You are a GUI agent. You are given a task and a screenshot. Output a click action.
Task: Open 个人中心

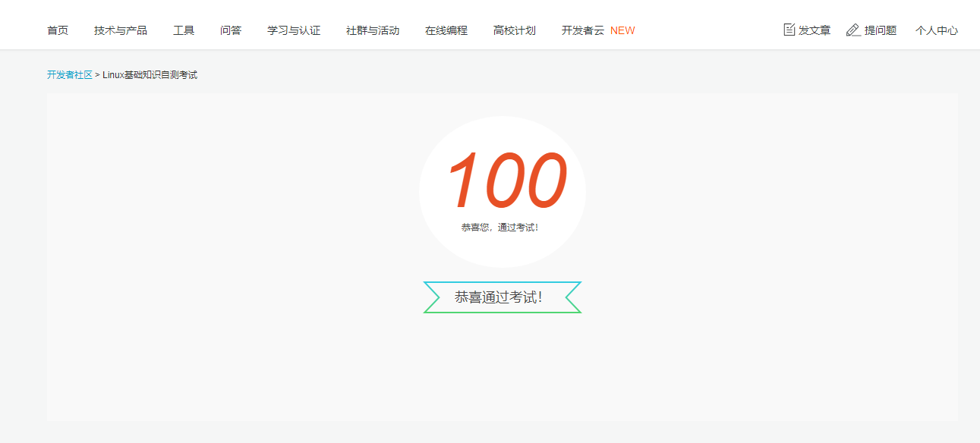pyautogui.click(x=937, y=30)
